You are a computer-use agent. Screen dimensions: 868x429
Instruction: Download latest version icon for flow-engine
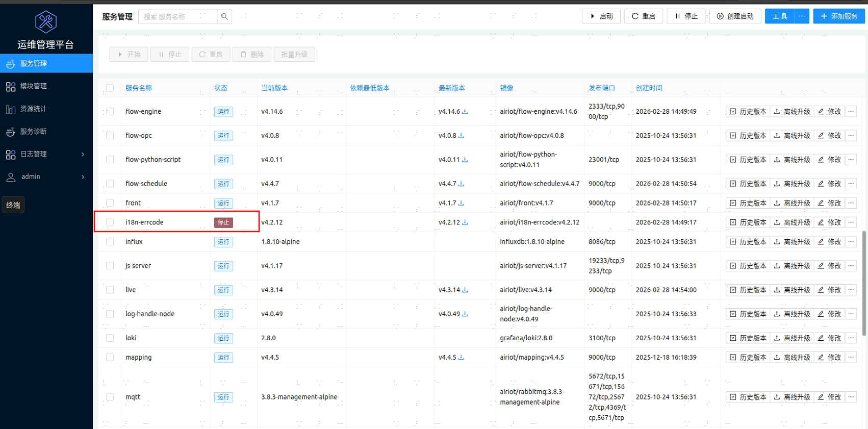(x=465, y=111)
